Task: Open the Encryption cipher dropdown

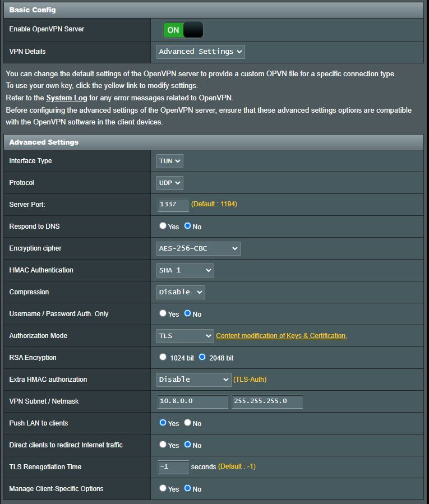Action: (x=198, y=248)
